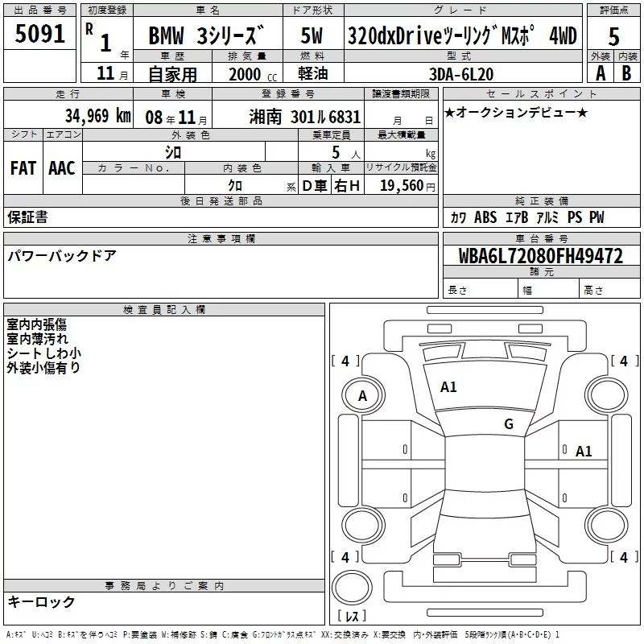This screenshot has width=644, height=644.
Task: Click the PS equipment entry
Action: click(x=575, y=217)
